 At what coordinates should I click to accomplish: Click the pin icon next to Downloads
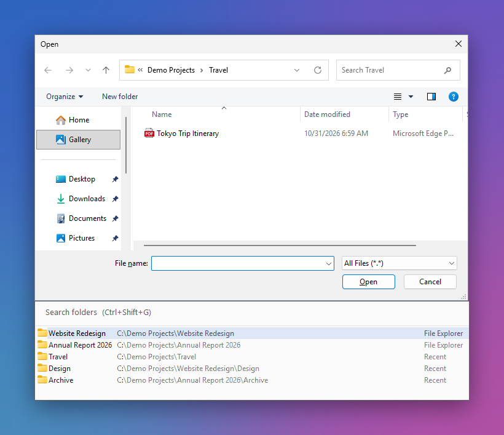click(115, 199)
